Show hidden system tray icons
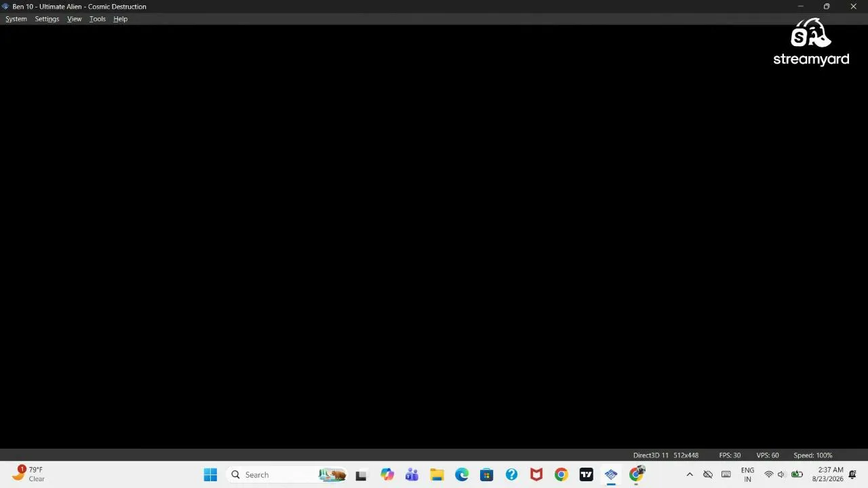The image size is (868, 488). [x=690, y=475]
